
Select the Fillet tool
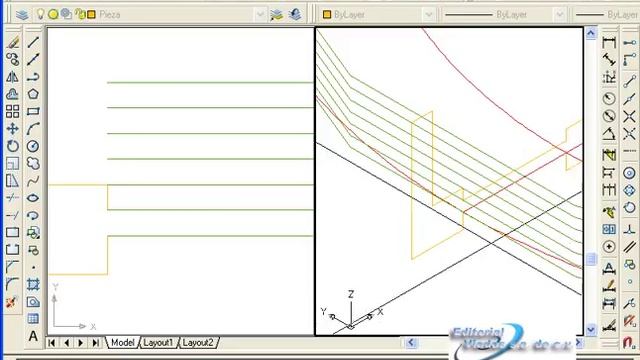coord(13,284)
